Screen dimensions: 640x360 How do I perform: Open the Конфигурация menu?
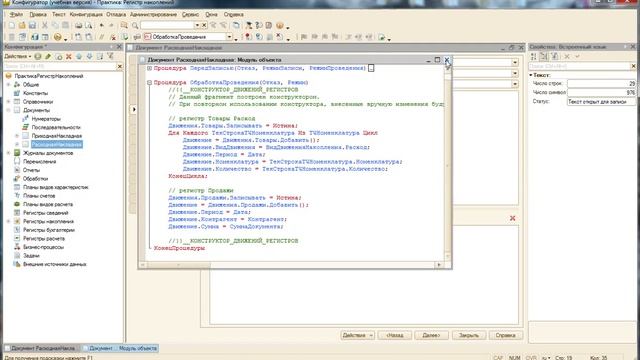86,14
